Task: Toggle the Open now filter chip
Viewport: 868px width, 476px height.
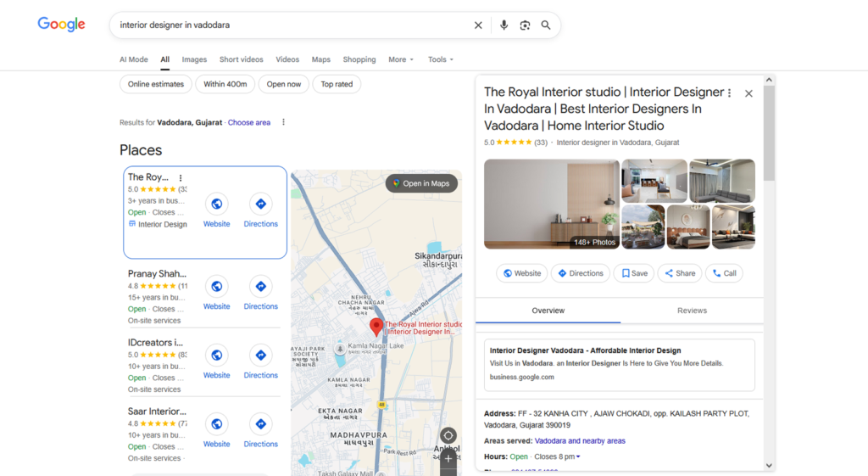Action: pos(284,84)
